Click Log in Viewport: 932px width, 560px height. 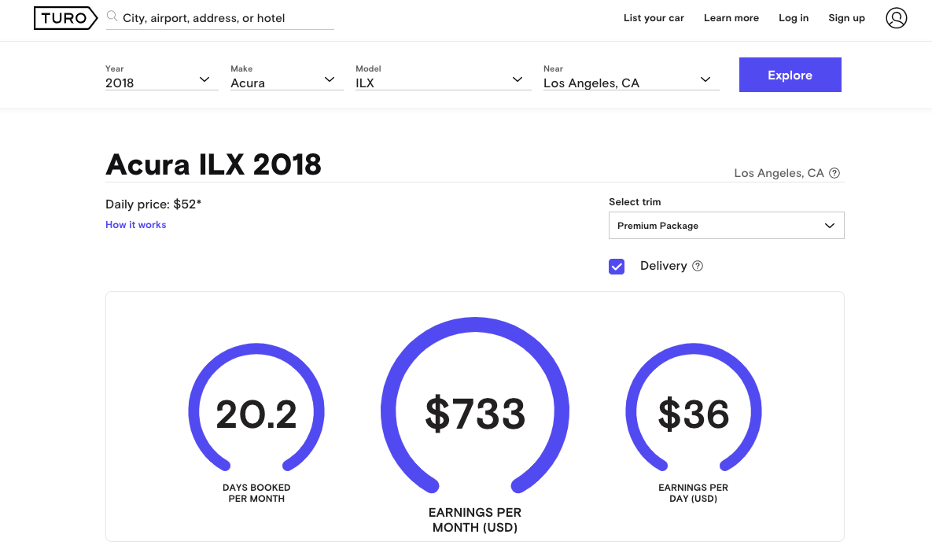(x=794, y=18)
